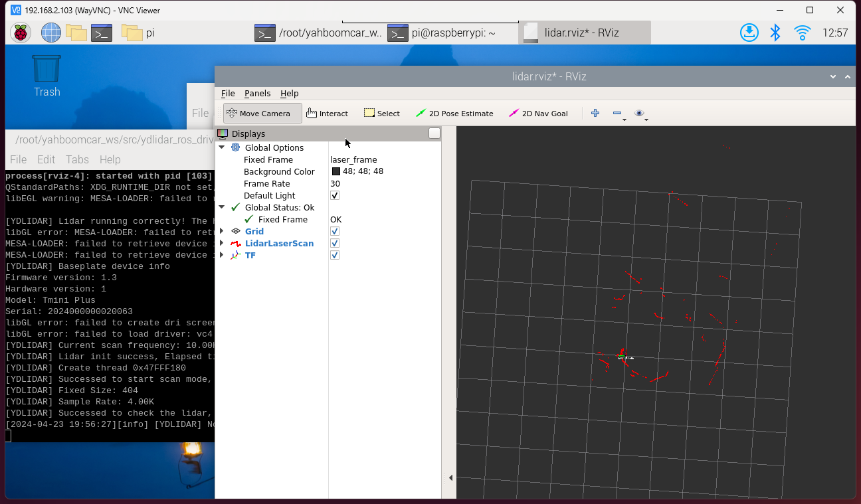Open the RViz Panels menu
This screenshot has width=861, height=504.
click(x=258, y=94)
